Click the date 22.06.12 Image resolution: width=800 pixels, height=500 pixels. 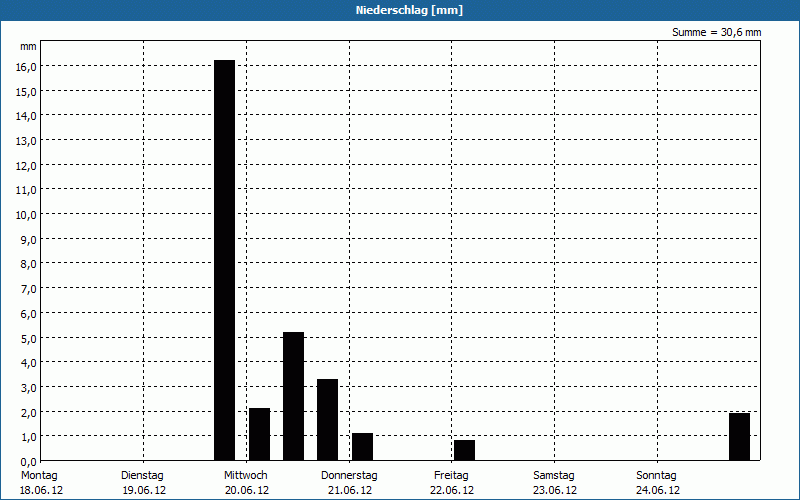[452, 490]
